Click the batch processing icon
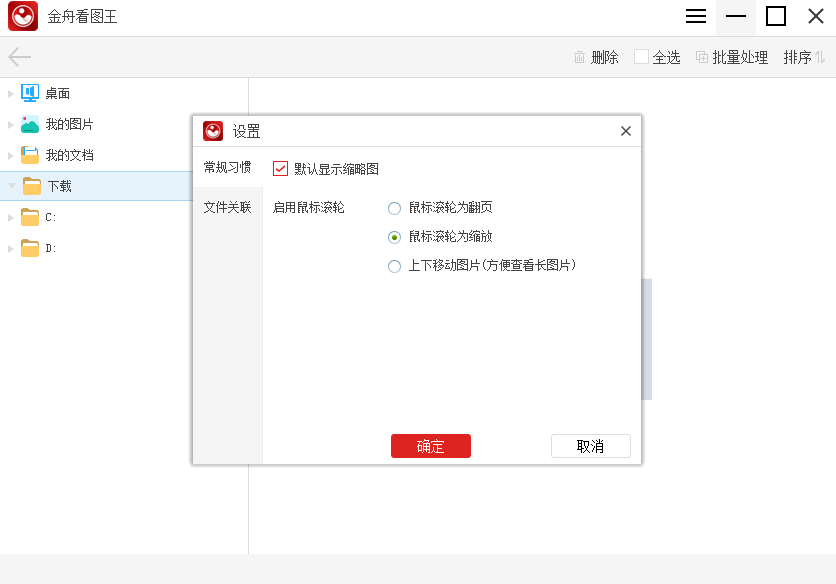 [x=702, y=57]
